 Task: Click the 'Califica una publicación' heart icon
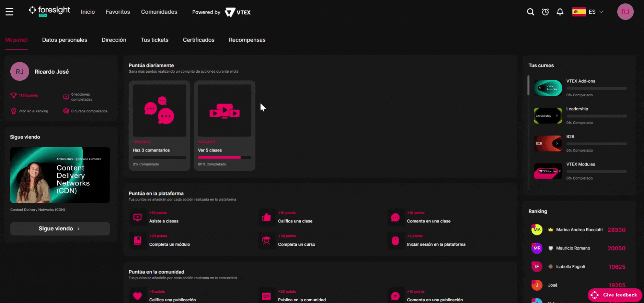tap(137, 296)
